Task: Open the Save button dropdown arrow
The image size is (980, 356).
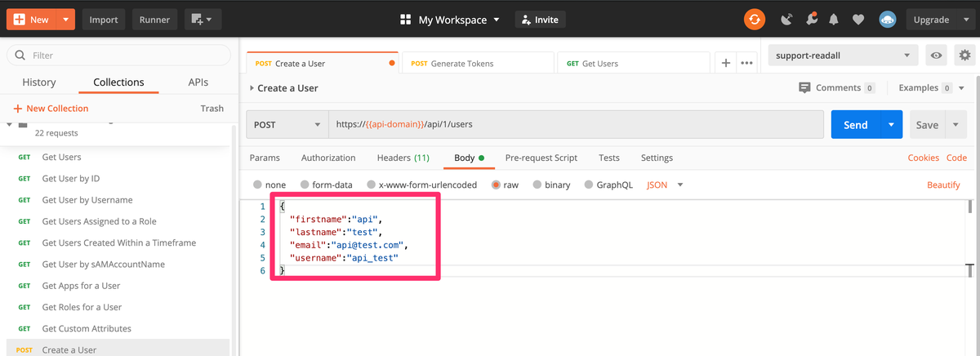Action: [955, 125]
